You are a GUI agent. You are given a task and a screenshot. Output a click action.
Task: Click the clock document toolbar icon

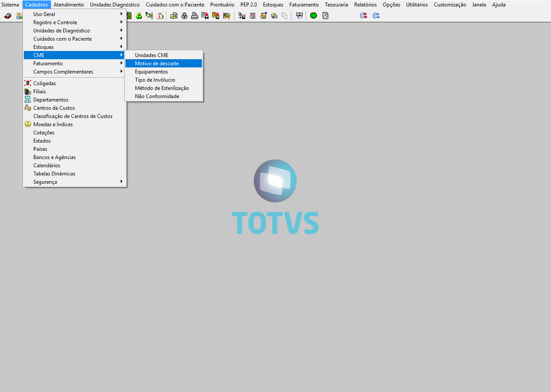click(325, 16)
